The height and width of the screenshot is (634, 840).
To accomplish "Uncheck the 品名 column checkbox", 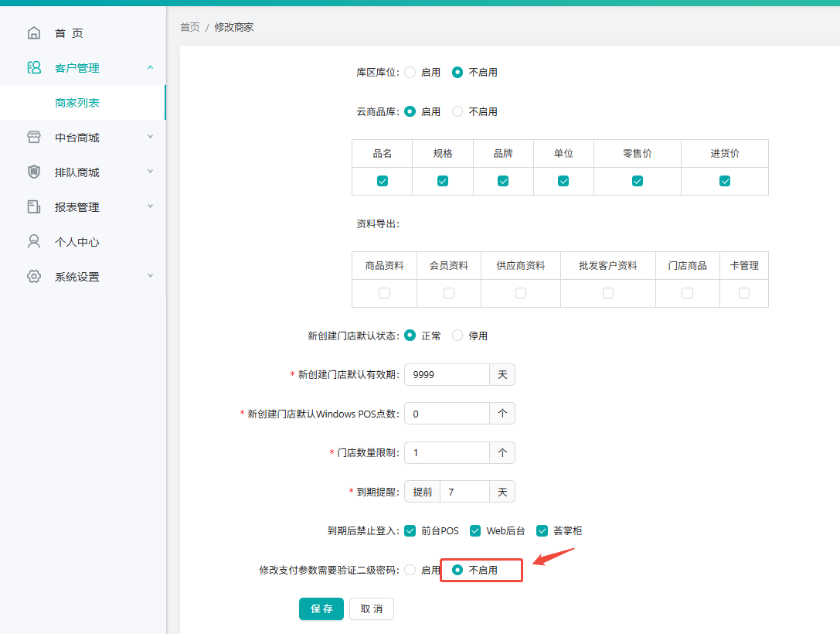I will click(383, 181).
